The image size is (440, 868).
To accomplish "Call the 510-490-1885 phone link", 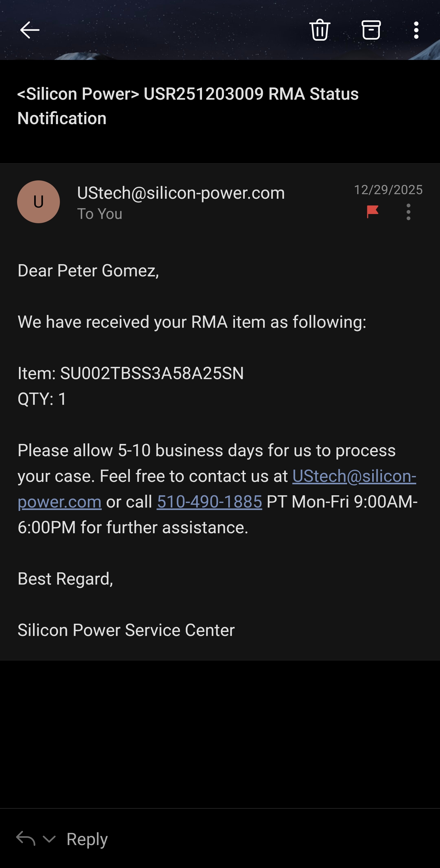I will tap(209, 502).
